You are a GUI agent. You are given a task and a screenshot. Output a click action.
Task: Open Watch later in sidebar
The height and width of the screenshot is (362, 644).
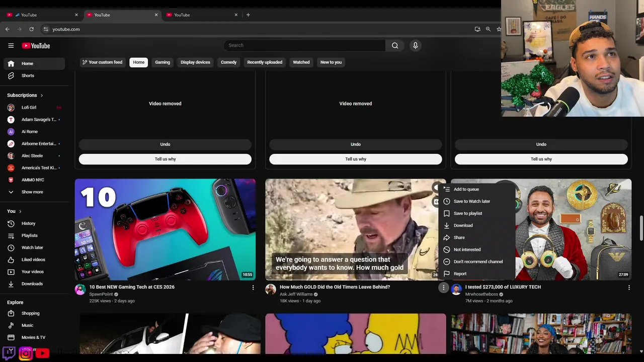point(34,247)
